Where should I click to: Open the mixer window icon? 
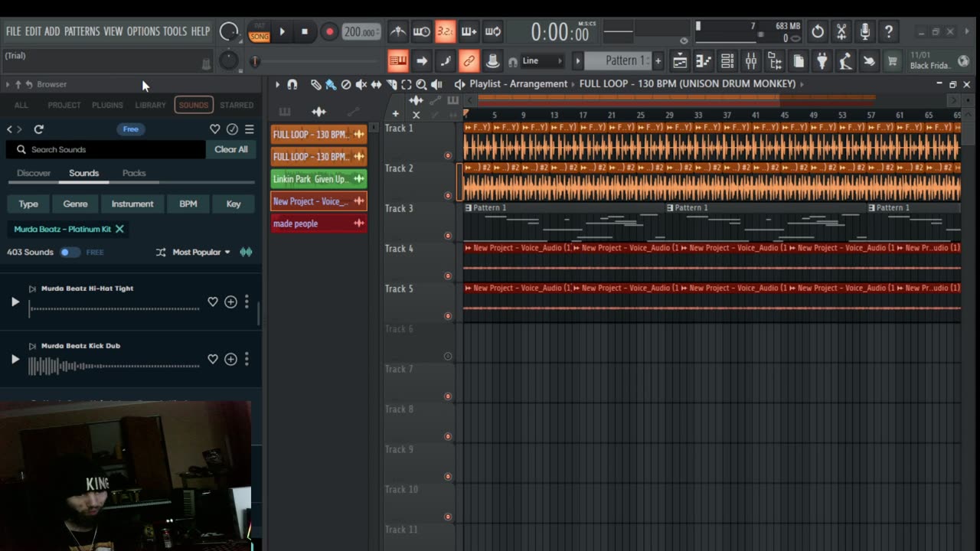pyautogui.click(x=751, y=61)
